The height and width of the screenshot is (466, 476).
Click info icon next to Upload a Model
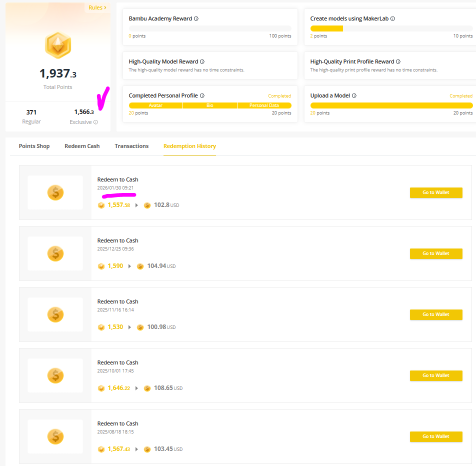tap(354, 95)
